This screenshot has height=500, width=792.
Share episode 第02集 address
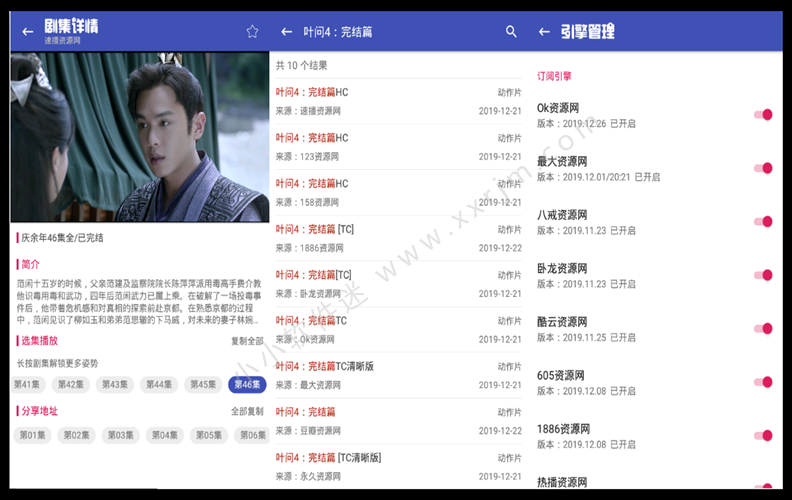click(76, 435)
